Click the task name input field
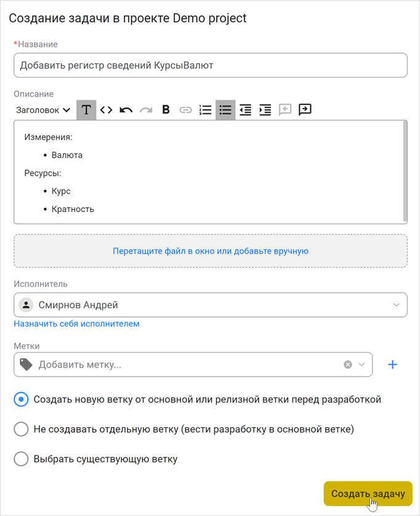 [x=210, y=65]
